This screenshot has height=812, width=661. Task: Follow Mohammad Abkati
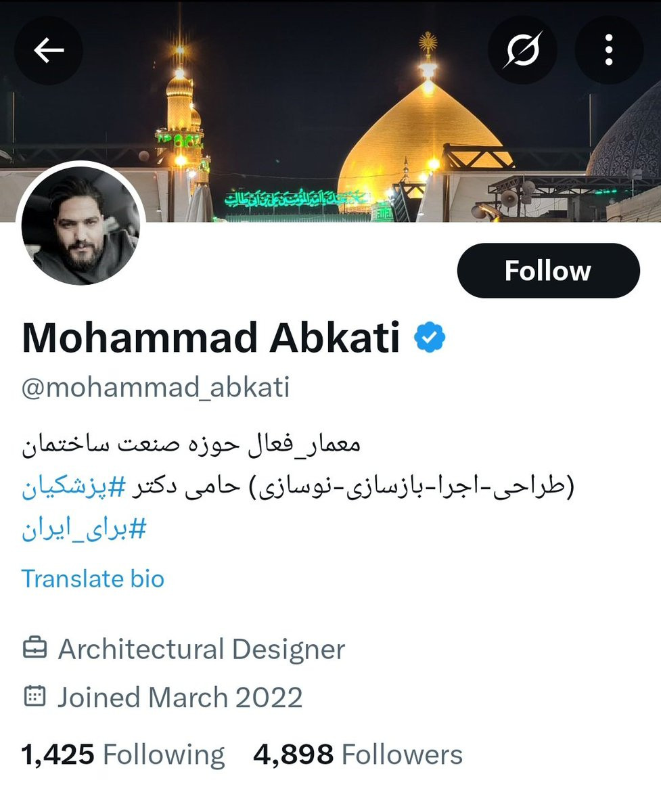point(548,271)
